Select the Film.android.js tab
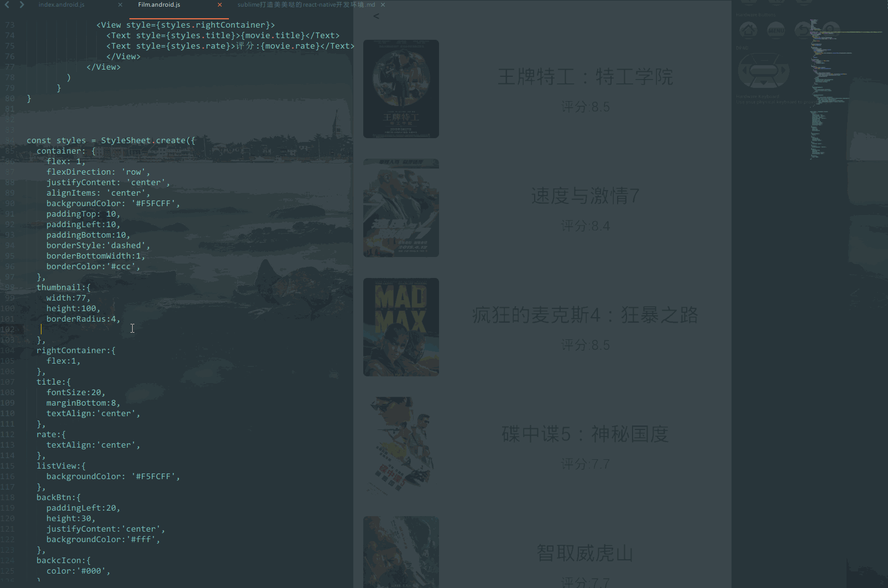This screenshot has width=888, height=588. (x=159, y=4)
